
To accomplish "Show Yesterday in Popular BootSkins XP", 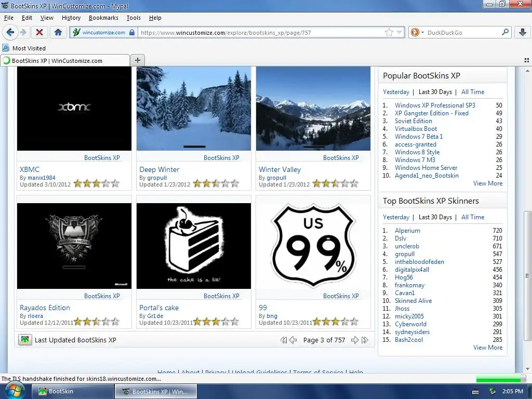I will [x=396, y=91].
